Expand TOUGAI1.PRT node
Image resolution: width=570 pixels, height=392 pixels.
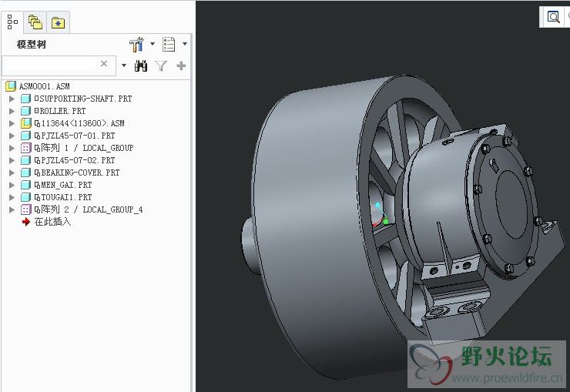(12, 197)
